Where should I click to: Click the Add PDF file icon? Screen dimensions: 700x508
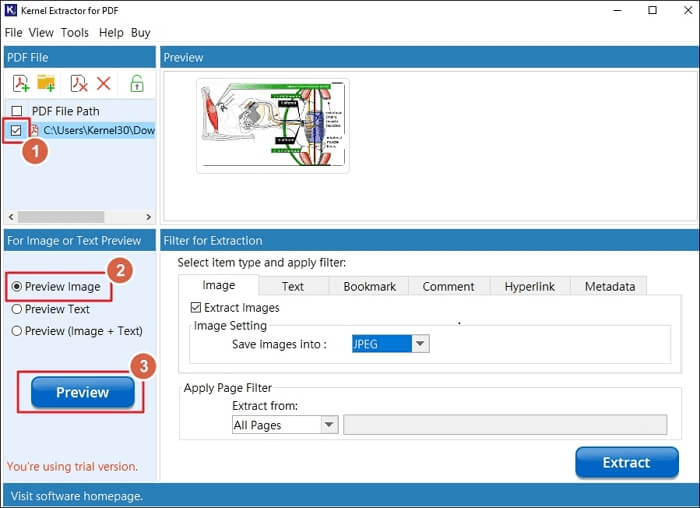tap(21, 83)
